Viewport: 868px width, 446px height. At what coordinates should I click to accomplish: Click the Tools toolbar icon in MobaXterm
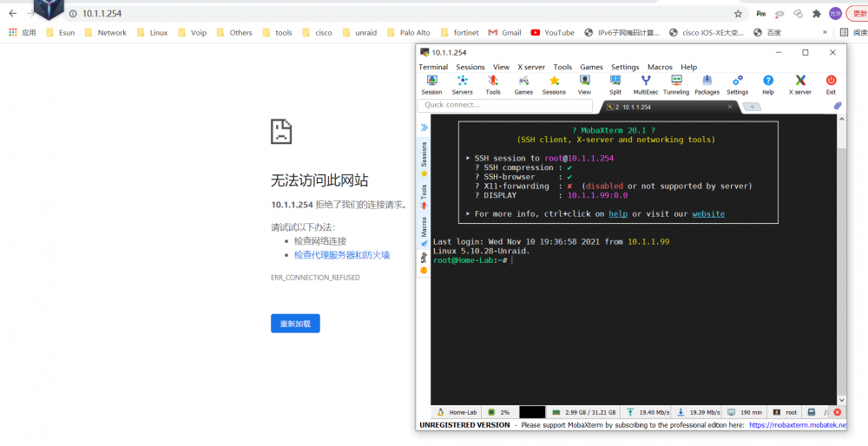click(493, 85)
